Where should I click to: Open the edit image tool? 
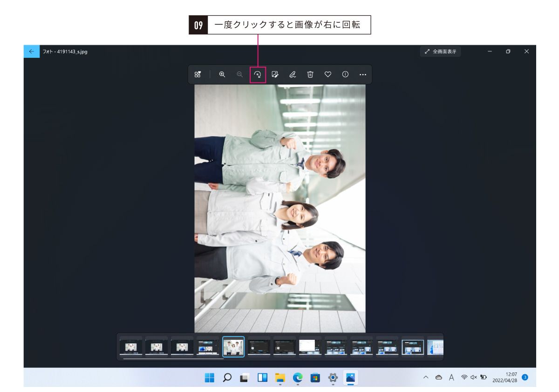(x=275, y=74)
